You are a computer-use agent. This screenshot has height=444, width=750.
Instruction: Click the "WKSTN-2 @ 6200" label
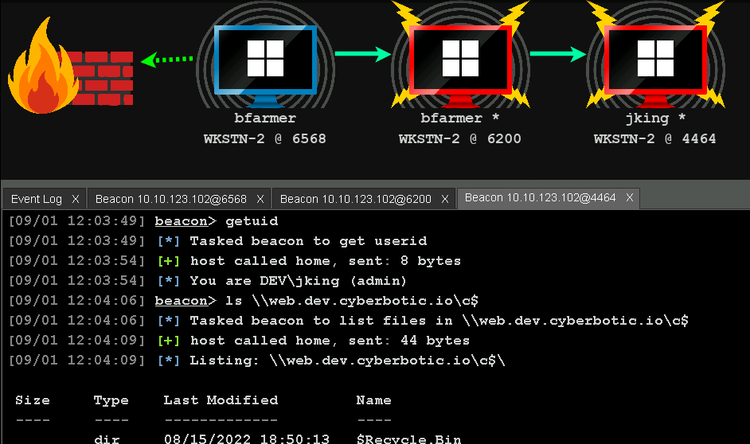point(460,139)
